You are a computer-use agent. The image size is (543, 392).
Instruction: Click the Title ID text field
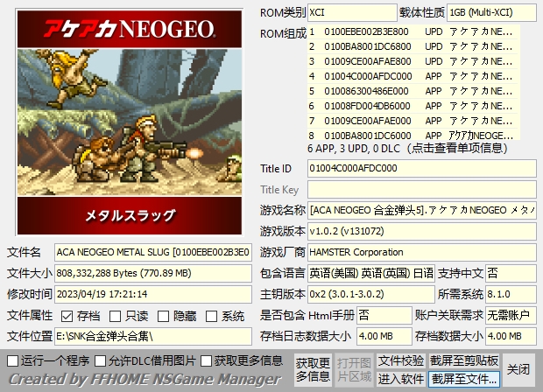[x=420, y=168]
